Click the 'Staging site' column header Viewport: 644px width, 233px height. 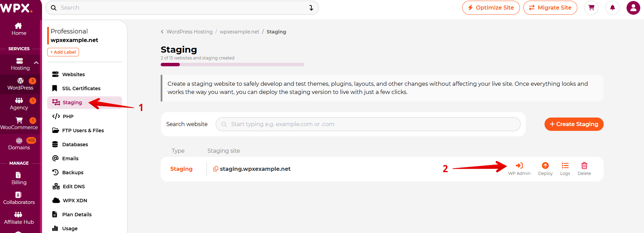(224, 151)
